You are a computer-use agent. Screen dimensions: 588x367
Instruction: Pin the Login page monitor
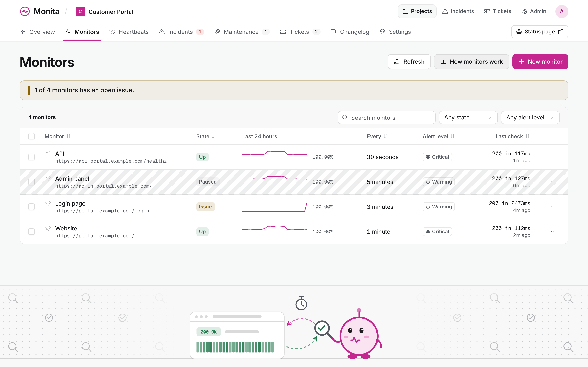tap(48, 203)
